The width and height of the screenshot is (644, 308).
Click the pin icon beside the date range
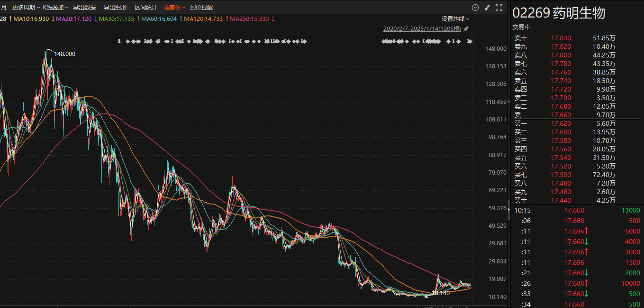pyautogui.click(x=466, y=29)
